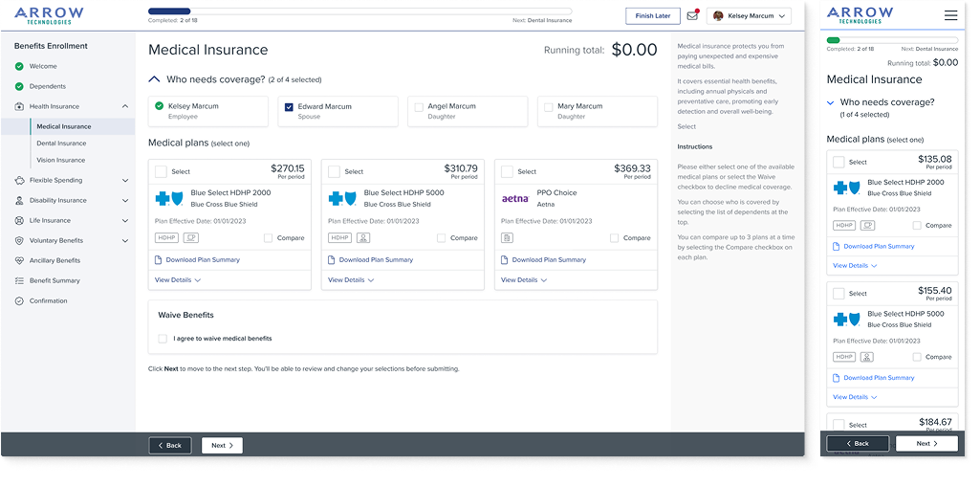Viewport: 980px width, 487px height.
Task: Tick Select checkbox for Blue Select HDHP 5000
Action: [x=334, y=171]
